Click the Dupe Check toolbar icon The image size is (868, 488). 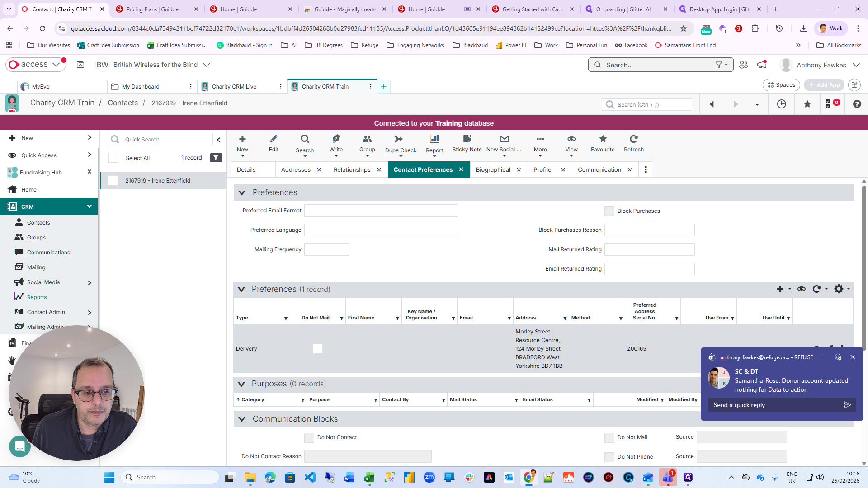click(x=398, y=139)
